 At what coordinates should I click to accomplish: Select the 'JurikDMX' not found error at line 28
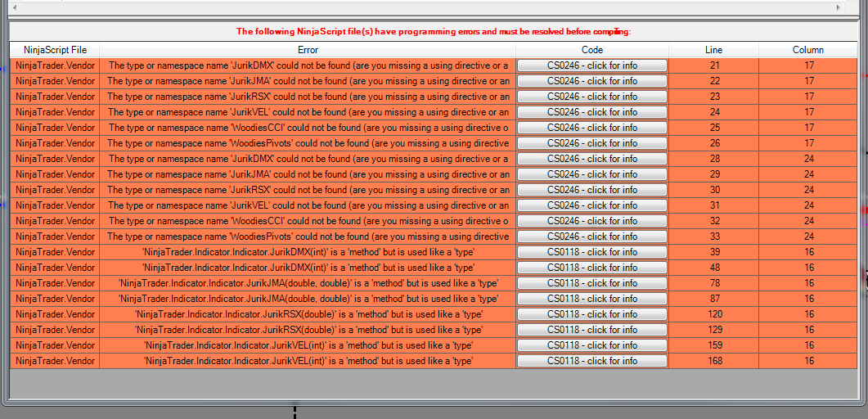click(x=308, y=159)
